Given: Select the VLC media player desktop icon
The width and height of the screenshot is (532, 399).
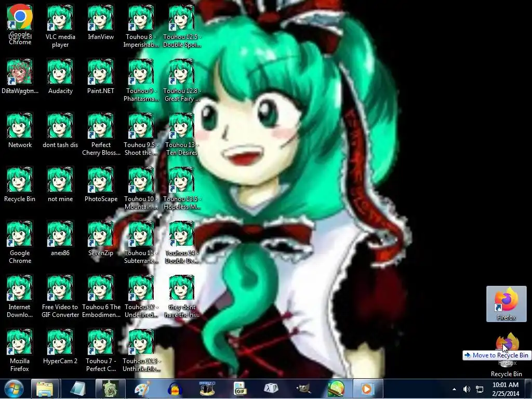Looking at the screenshot, I should (60, 26).
